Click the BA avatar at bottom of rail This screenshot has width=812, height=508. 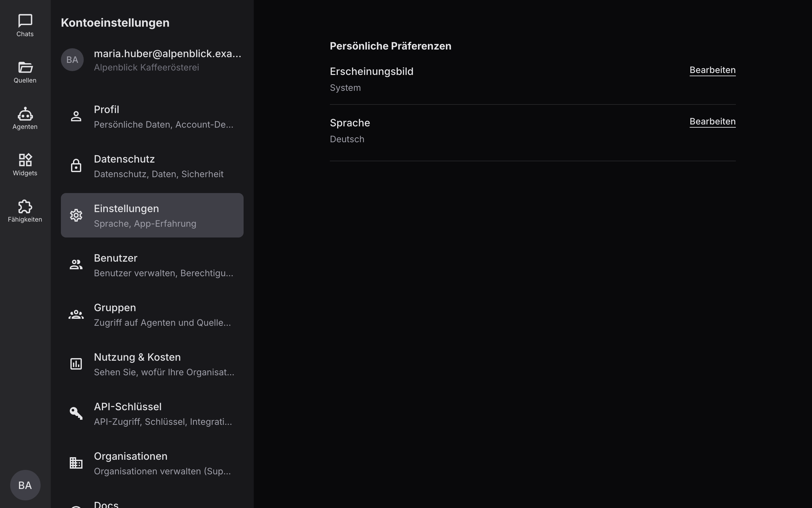pyautogui.click(x=25, y=485)
